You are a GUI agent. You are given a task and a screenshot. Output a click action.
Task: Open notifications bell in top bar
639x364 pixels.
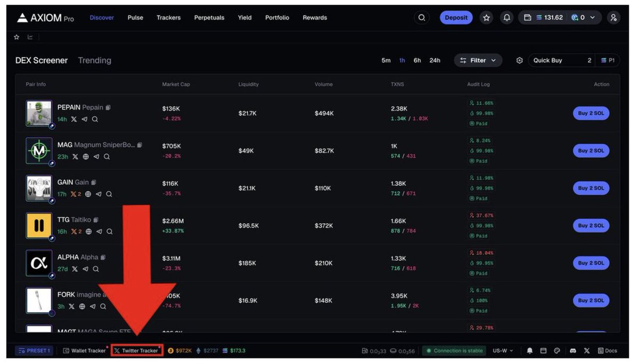[507, 18]
